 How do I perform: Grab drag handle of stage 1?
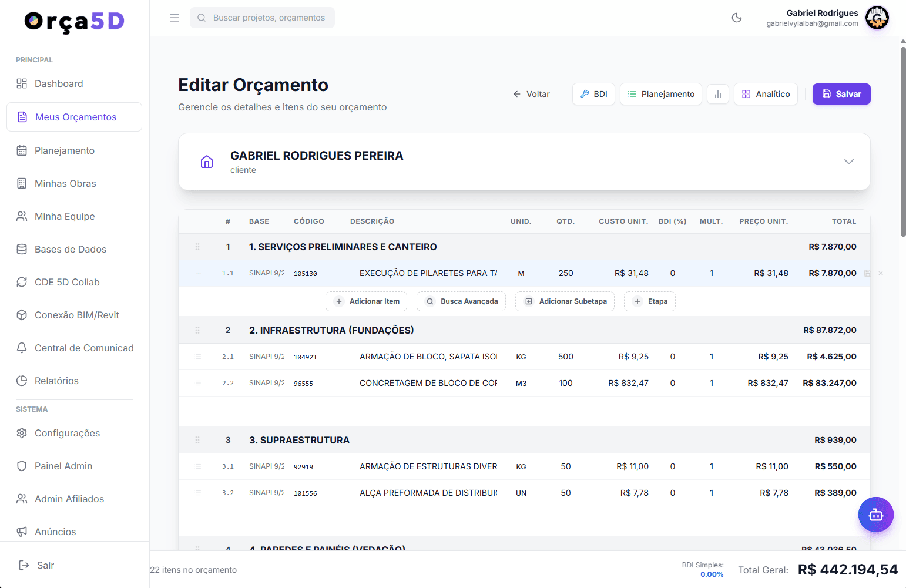click(197, 247)
